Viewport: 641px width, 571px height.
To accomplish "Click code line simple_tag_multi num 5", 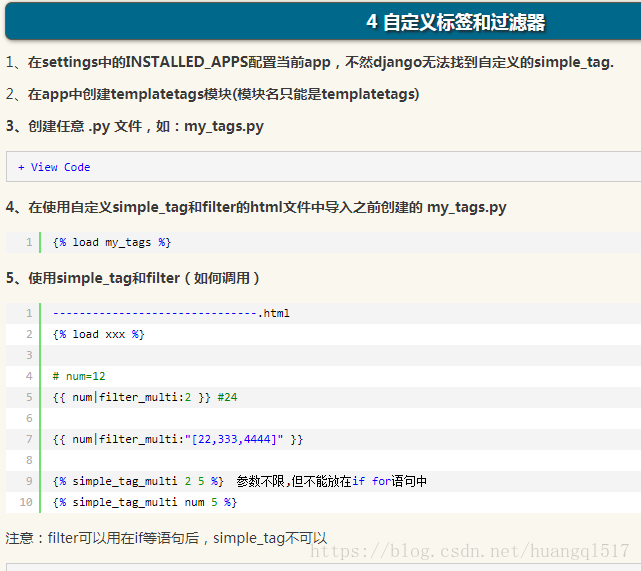I will 145,502.
